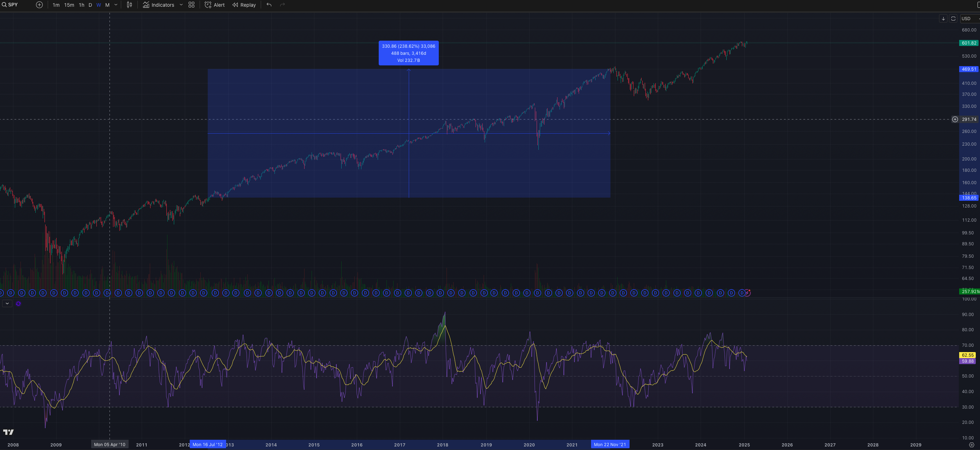Viewport: 980px width, 450px height.
Task: Click the TradingView logo watermark
Action: point(9,432)
